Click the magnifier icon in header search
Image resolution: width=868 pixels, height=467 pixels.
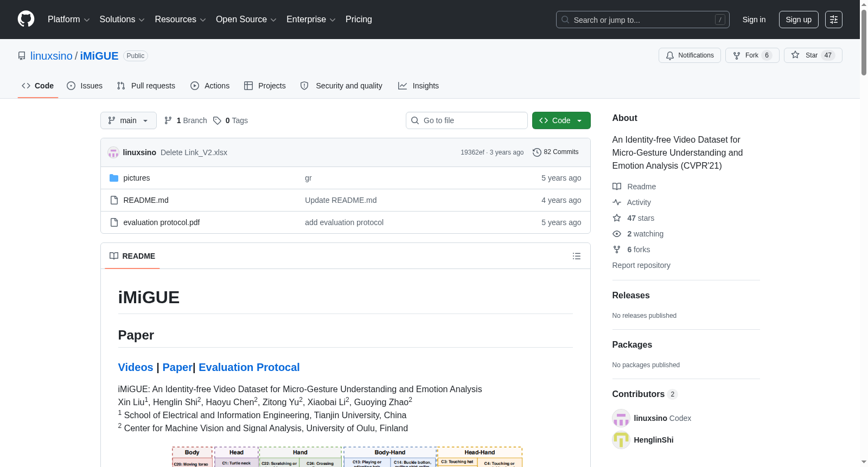coord(565,20)
